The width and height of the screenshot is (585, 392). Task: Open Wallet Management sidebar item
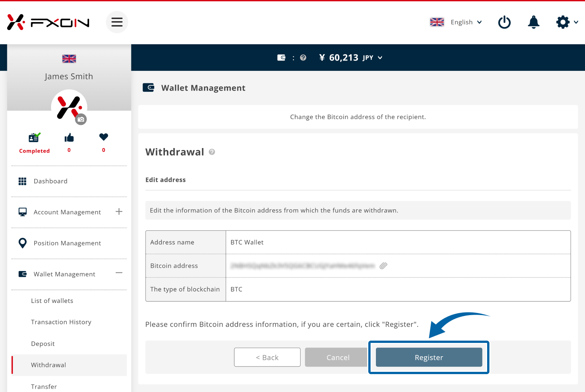tap(64, 274)
